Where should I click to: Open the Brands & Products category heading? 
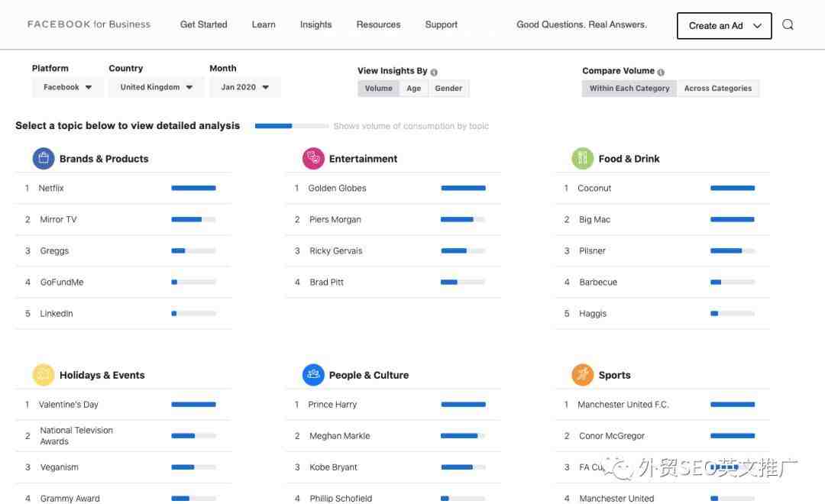104,158
